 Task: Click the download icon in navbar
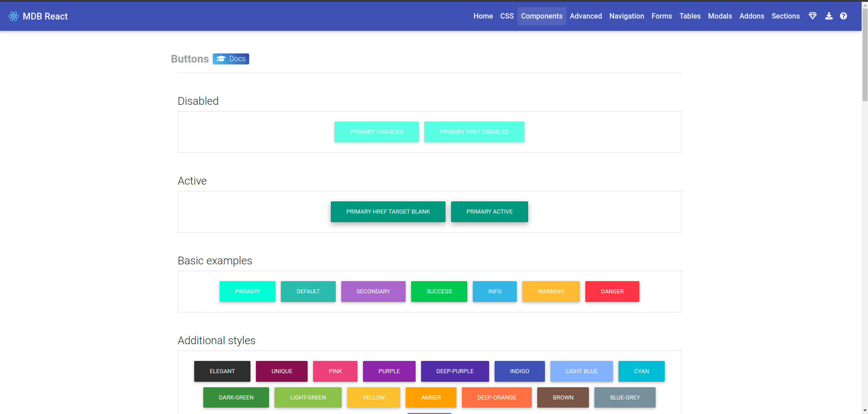[829, 16]
